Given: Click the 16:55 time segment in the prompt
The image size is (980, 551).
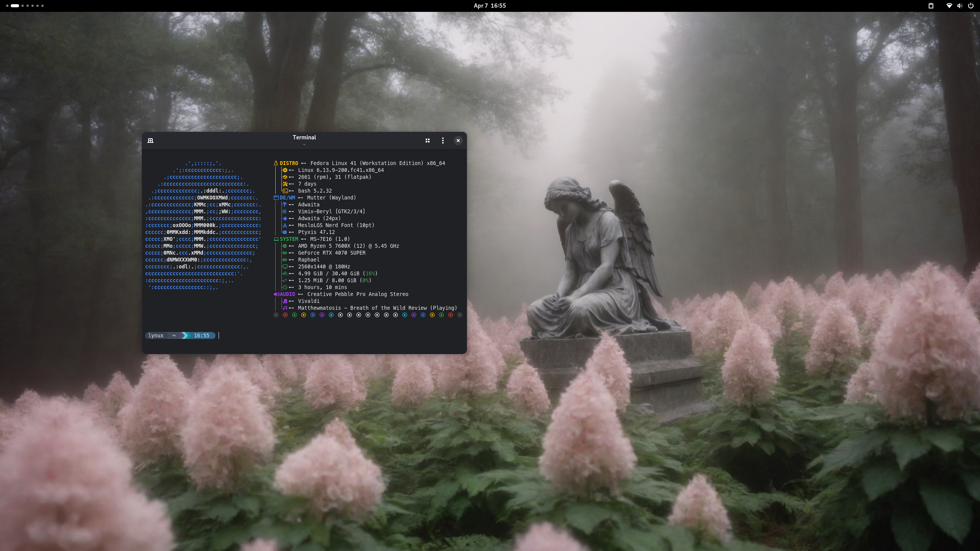Looking at the screenshot, I should 201,335.
